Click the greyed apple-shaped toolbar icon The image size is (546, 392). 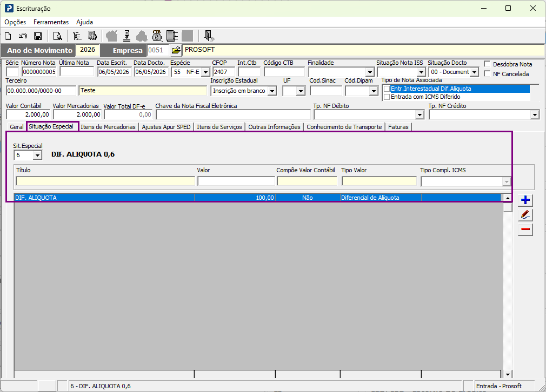click(112, 36)
